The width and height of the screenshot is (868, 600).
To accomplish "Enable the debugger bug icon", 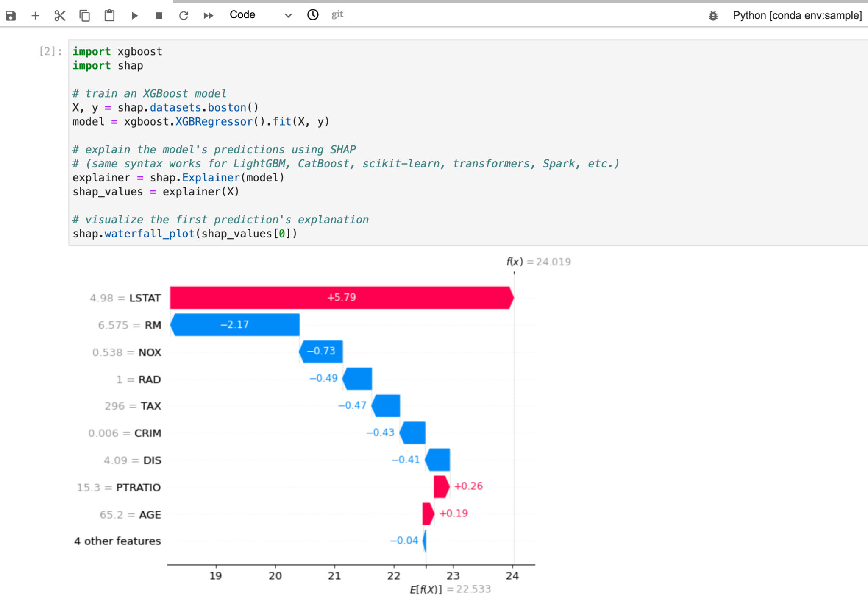I will tap(713, 15).
